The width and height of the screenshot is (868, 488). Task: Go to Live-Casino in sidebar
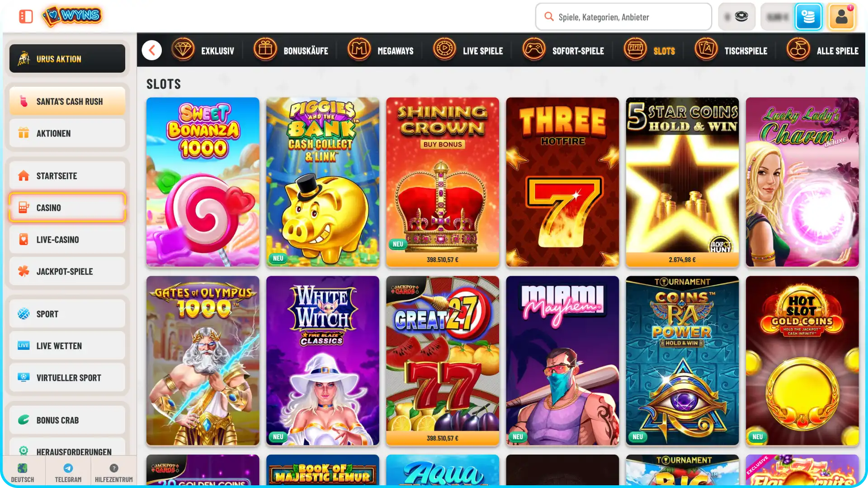[67, 239]
